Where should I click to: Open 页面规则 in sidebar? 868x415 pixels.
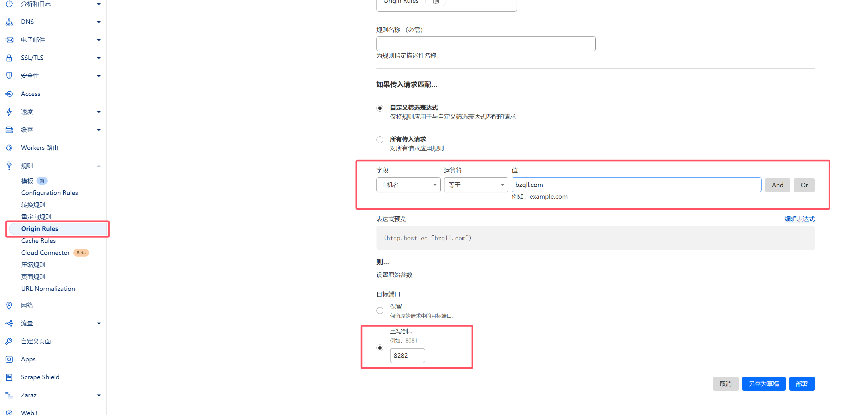point(33,277)
